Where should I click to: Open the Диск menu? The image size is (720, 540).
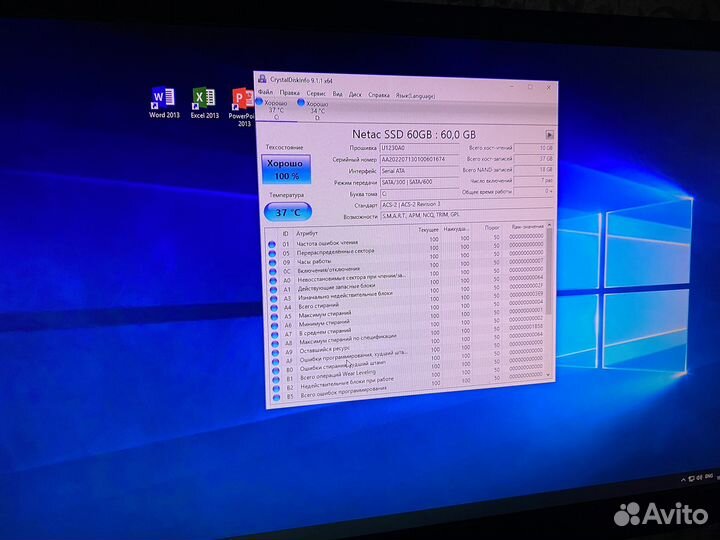(355, 94)
